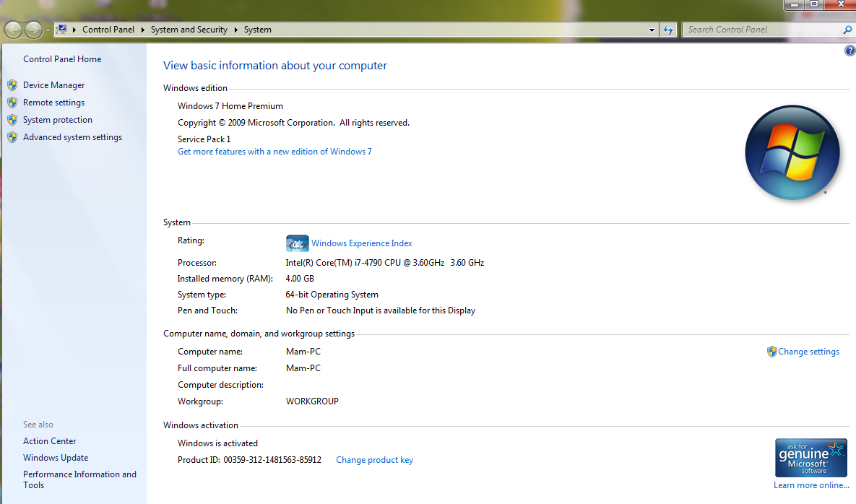Select Control Panel in the breadcrumb

108,30
